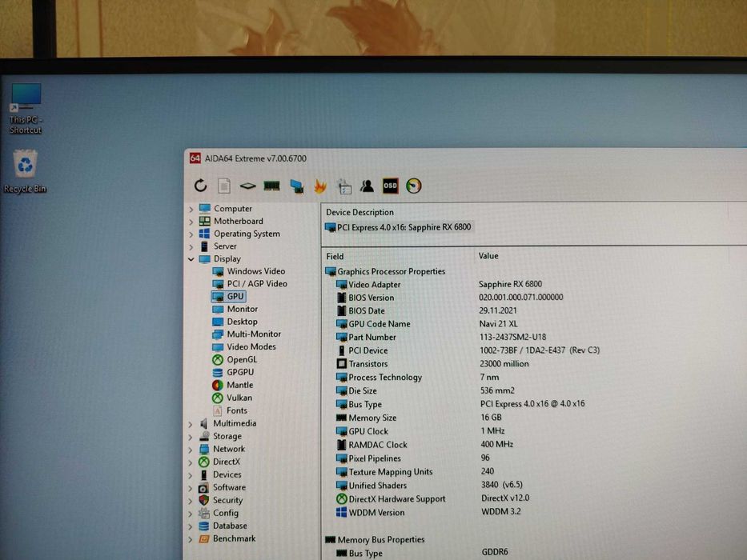This screenshot has height=560, width=747.
Task: Open the gauge SensorPanel icon
Action: tap(413, 186)
